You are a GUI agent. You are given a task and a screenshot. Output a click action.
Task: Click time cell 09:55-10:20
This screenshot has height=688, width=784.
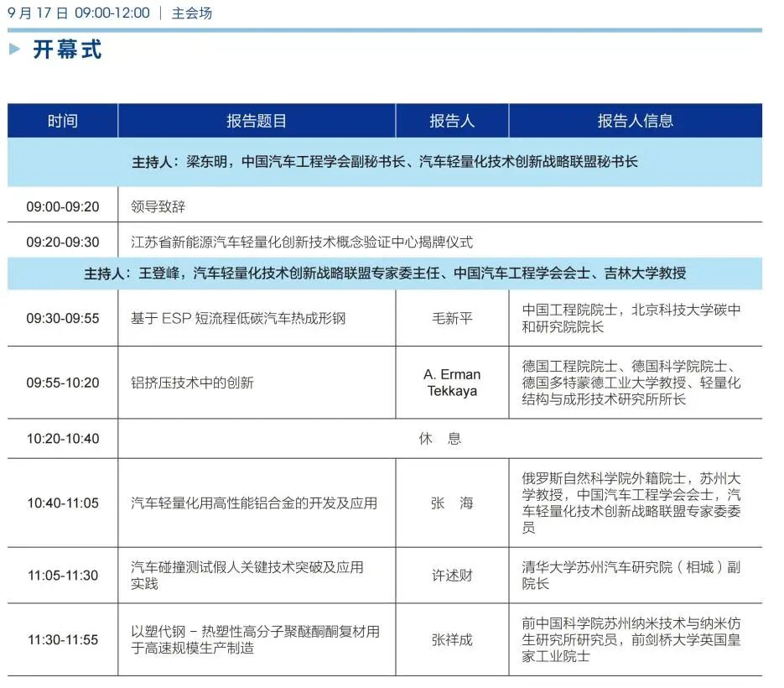[x=63, y=383]
